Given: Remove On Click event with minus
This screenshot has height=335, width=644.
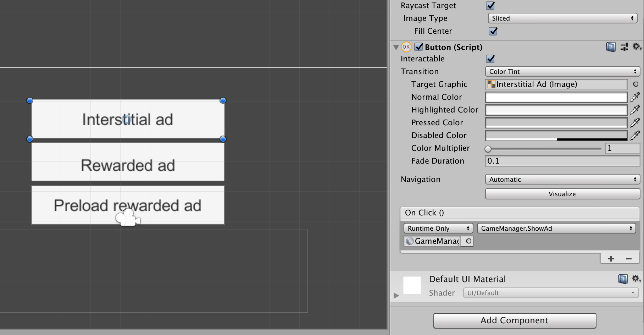Looking at the screenshot, I should [629, 259].
